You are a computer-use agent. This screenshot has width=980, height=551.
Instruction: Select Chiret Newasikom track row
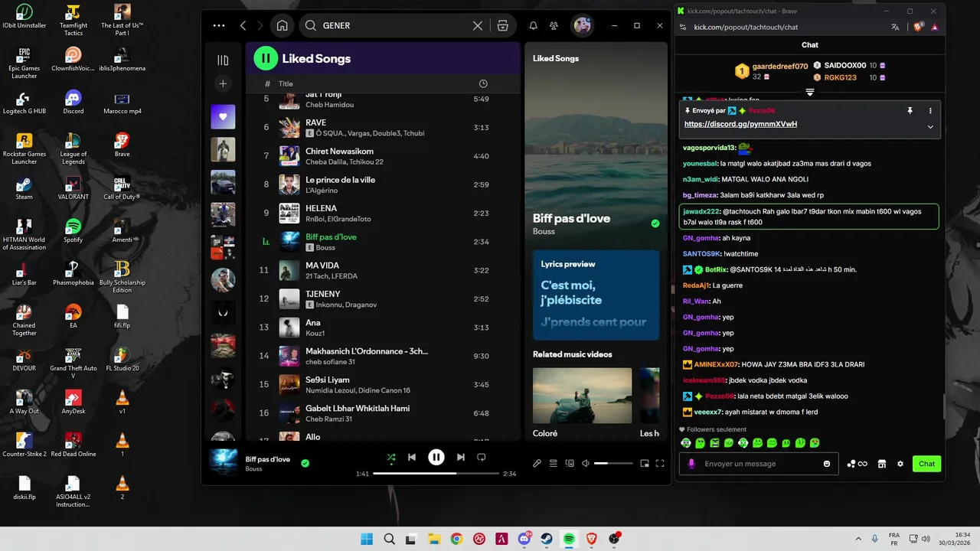tap(383, 156)
